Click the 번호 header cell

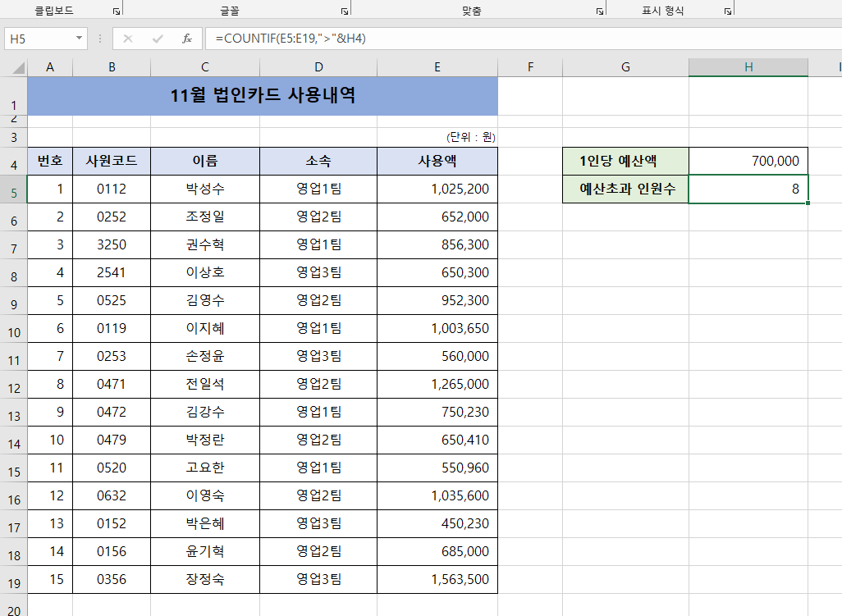(50, 161)
